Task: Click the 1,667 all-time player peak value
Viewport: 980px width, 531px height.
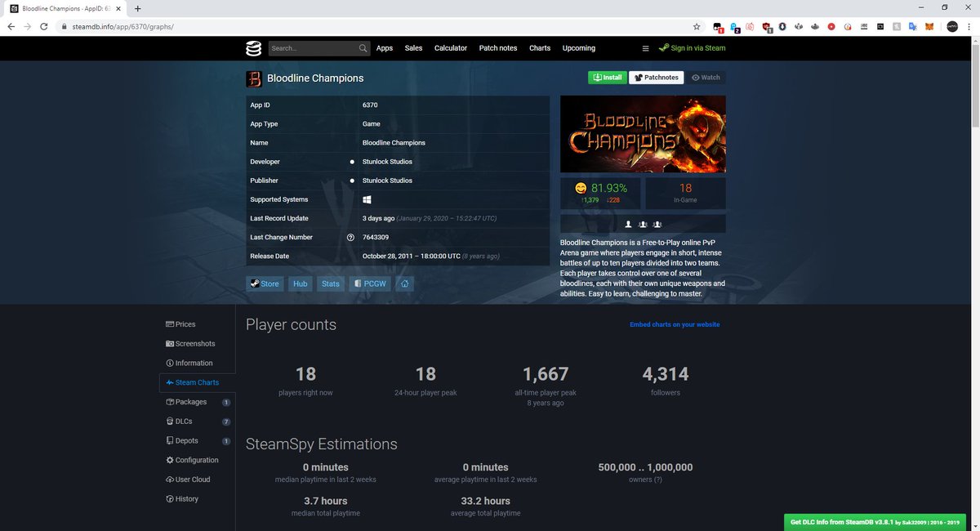Action: 546,374
